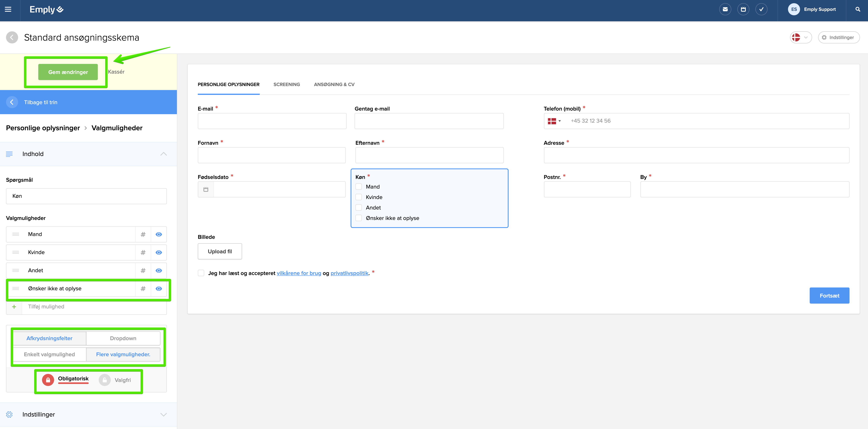868x429 pixels.
Task: Click Gem ændringer save button
Action: tap(68, 72)
